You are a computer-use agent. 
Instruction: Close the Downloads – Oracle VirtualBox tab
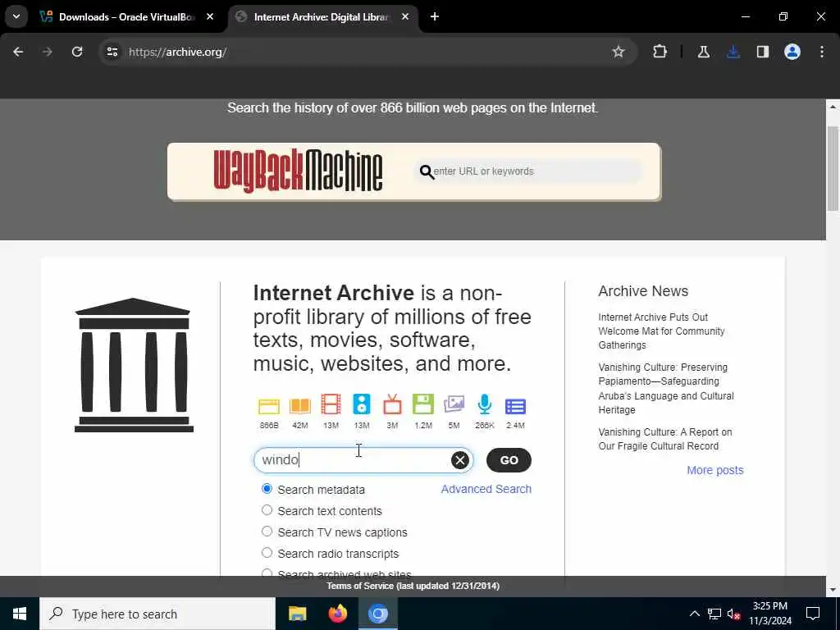[x=210, y=16]
